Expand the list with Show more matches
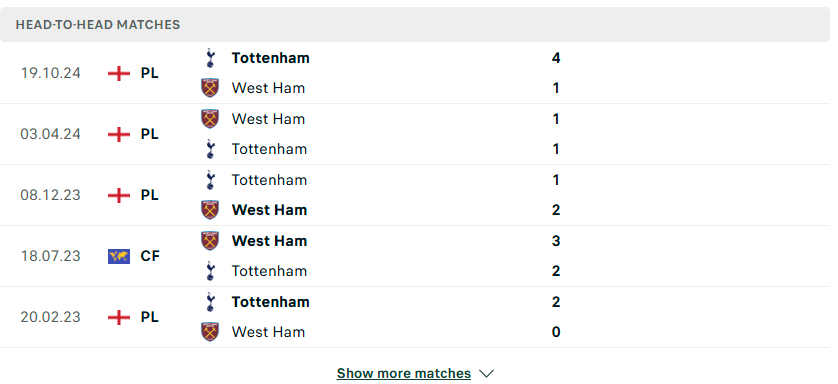Screen dimensions: 838x384 [x=404, y=373]
